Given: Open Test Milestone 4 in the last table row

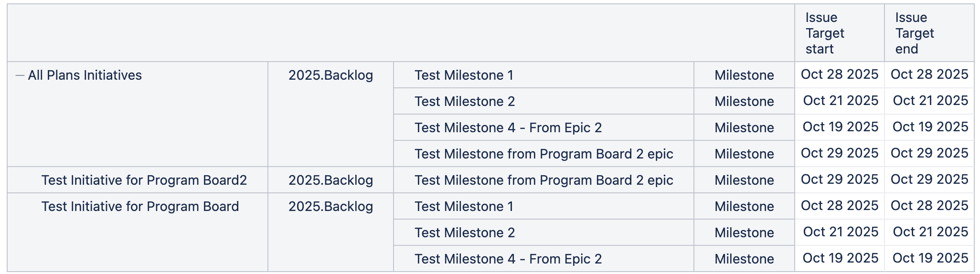Looking at the screenshot, I should 508,259.
